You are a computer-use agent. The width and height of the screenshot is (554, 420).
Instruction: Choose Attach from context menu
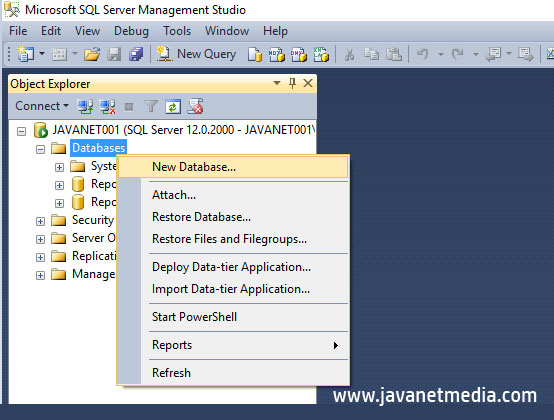tap(233, 195)
